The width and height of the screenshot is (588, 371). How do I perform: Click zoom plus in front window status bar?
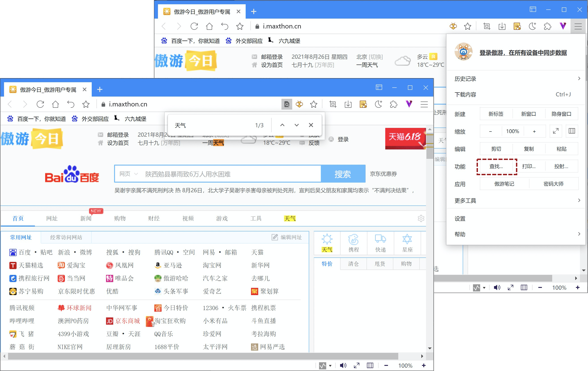424,365
